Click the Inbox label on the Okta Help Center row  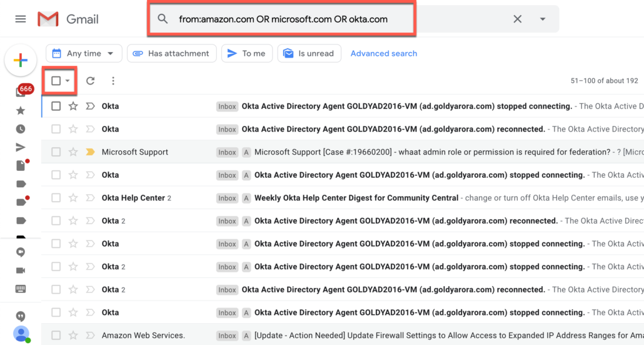[227, 198]
